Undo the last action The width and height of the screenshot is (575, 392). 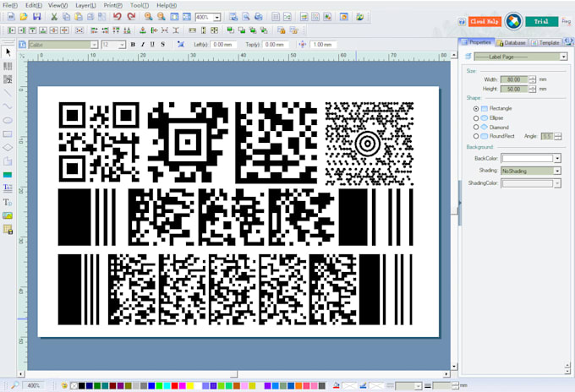(x=118, y=17)
